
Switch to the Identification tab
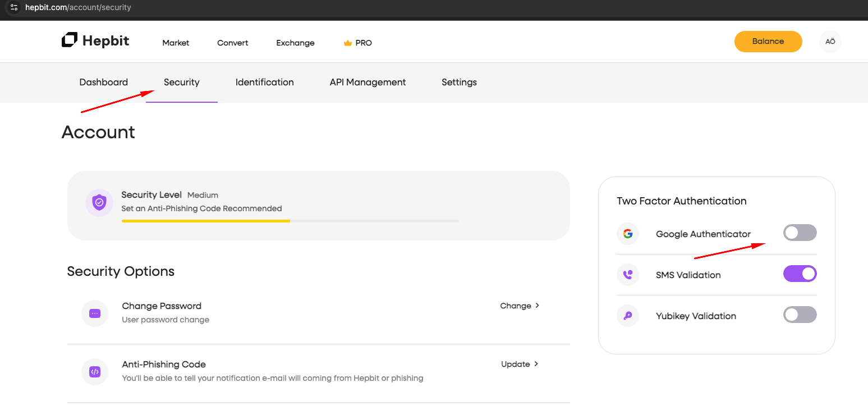pyautogui.click(x=264, y=82)
